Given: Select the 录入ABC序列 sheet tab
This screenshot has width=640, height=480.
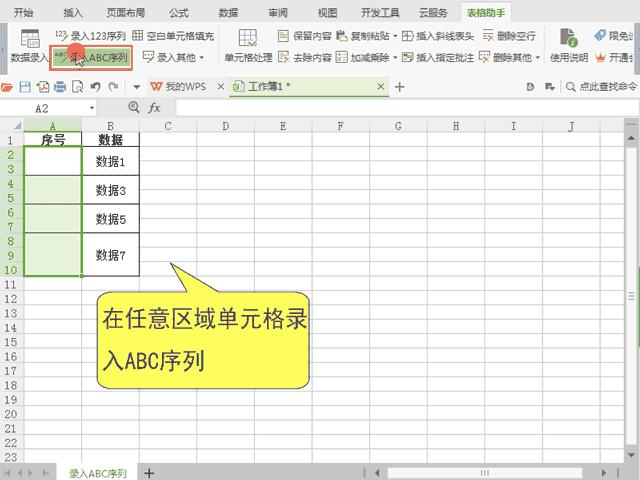Looking at the screenshot, I should (x=98, y=473).
